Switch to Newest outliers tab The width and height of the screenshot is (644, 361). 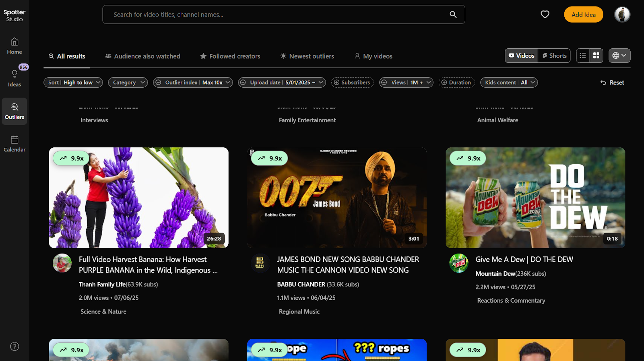[307, 56]
